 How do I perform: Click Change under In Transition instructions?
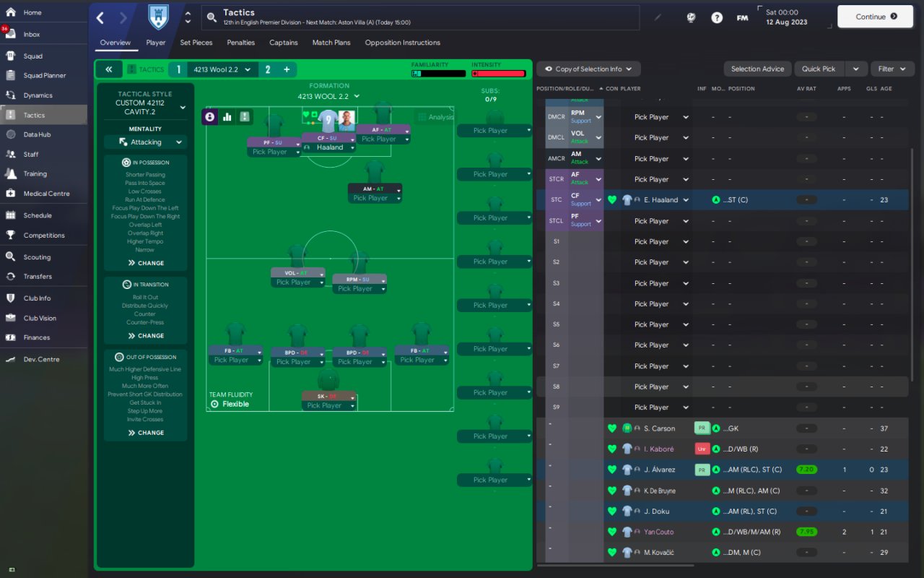(146, 336)
